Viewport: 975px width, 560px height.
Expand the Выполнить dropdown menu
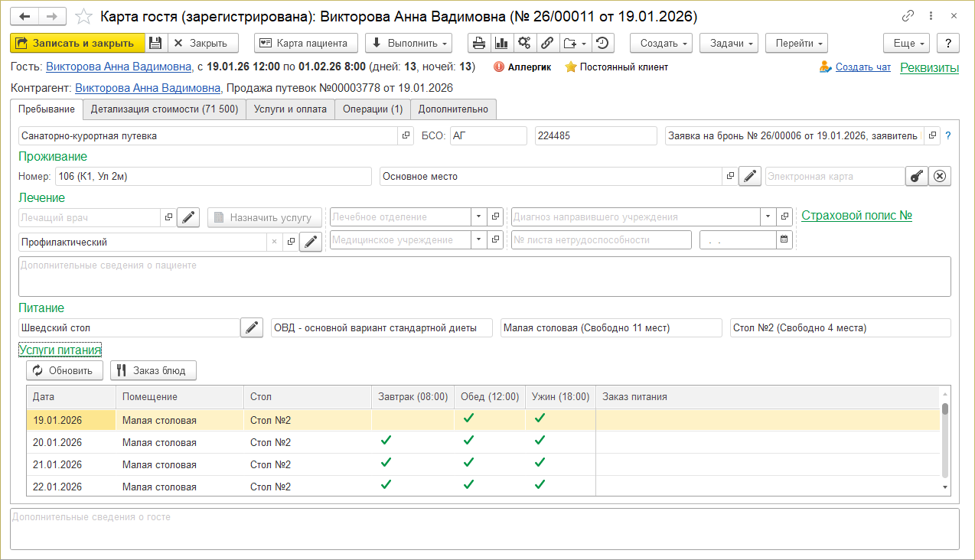click(408, 44)
